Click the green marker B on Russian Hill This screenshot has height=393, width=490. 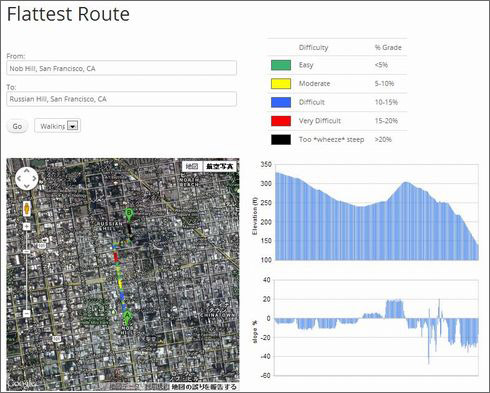[129, 215]
